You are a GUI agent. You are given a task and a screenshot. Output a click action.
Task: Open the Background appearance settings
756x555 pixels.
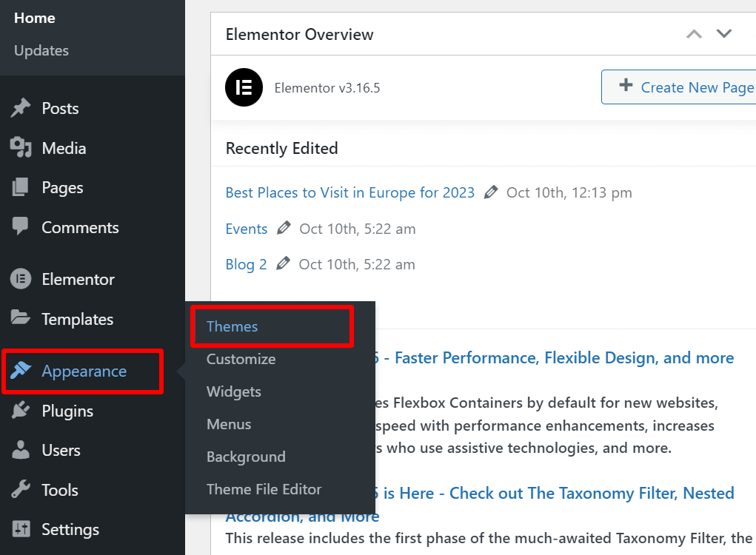246,457
